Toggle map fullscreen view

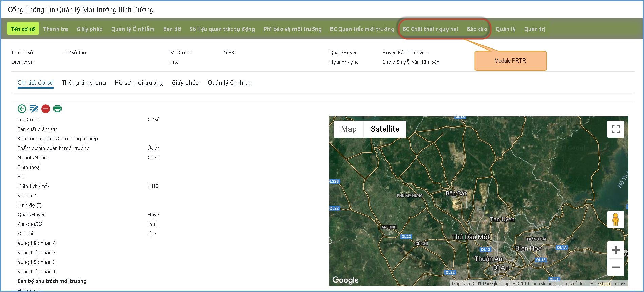tap(615, 129)
